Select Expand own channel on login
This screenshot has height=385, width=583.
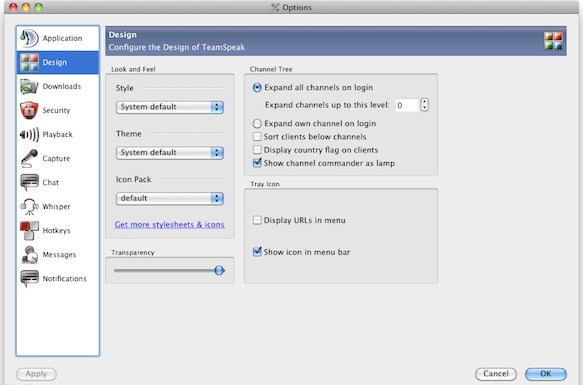tap(257, 123)
